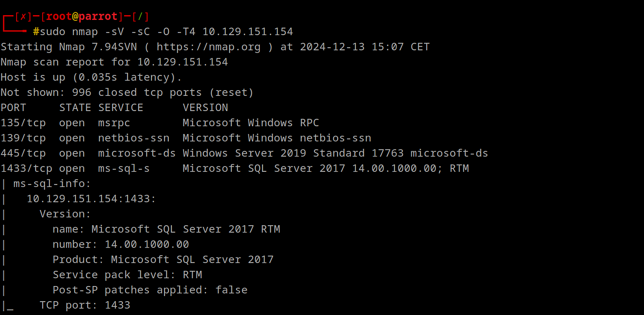Click the red ✗ symbol in the prompt
Screen dimensions: 644x315
(x=23, y=17)
